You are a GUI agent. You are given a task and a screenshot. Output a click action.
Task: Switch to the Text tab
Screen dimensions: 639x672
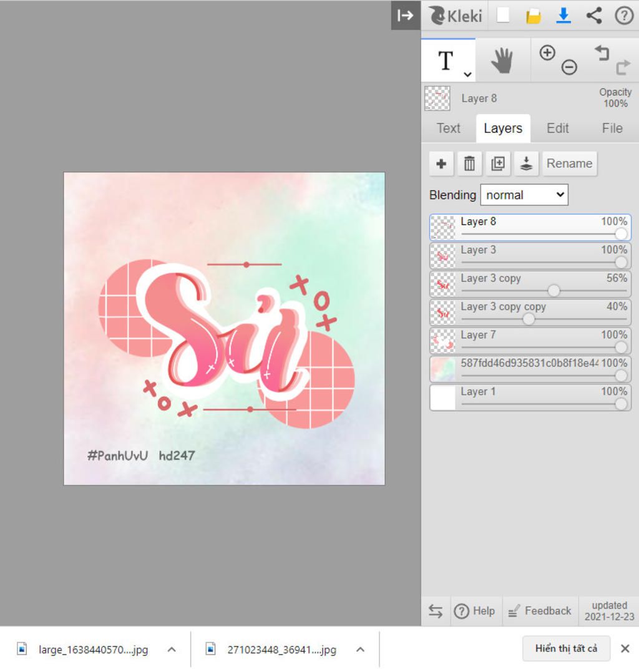coord(448,128)
